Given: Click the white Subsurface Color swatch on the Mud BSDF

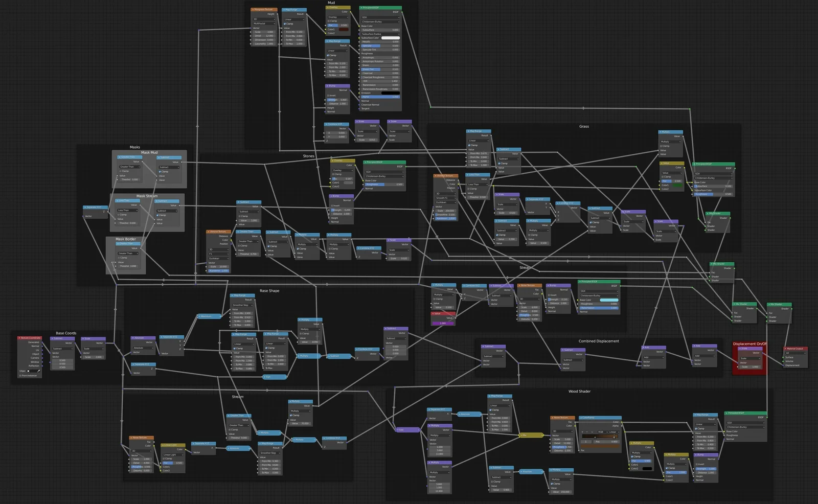Looking at the screenshot, I should click(391, 38).
